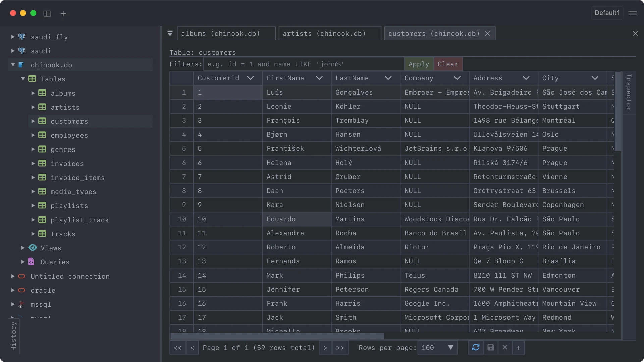Click the chinook.db SQLite icon
The image size is (644, 362).
pyautogui.click(x=21, y=65)
